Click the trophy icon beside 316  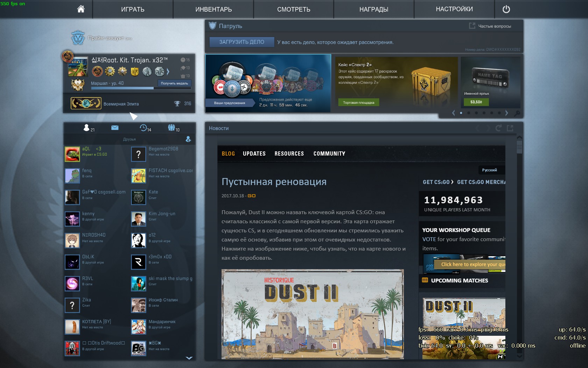point(177,103)
